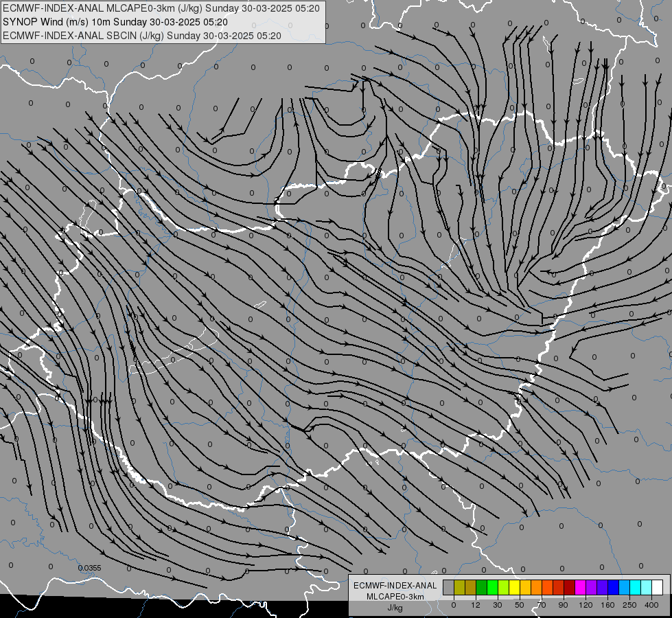
Task: Click the magenta legend swatch
Action: (x=581, y=587)
